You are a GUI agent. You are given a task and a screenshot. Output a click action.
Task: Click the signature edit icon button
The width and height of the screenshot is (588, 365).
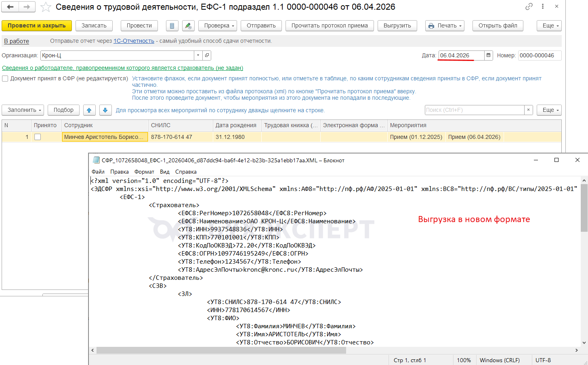coord(188,25)
